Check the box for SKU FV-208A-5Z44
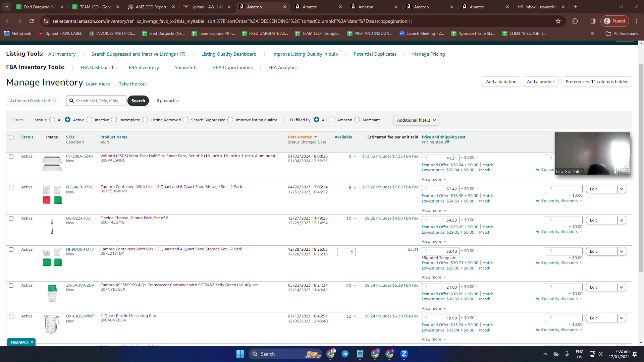Viewport: 644px width, 362px height. tap(11, 156)
